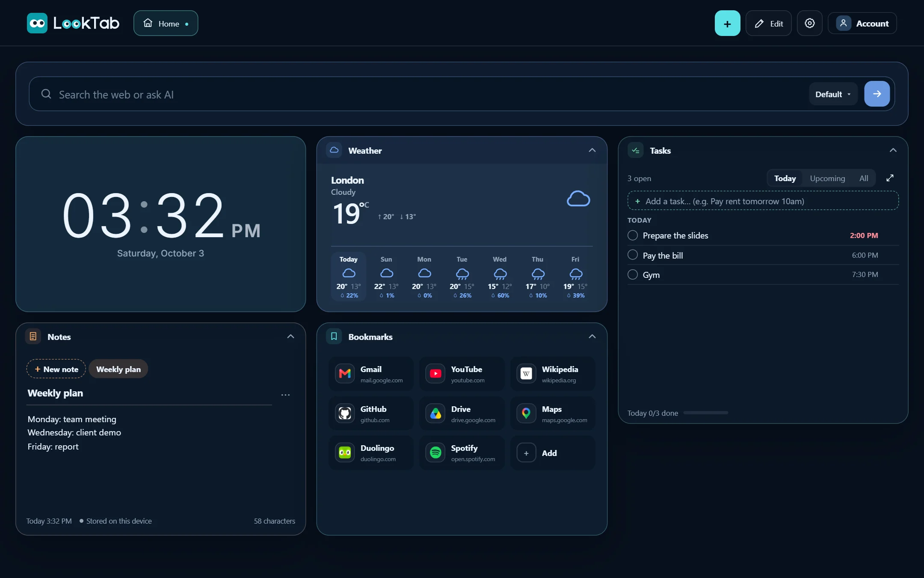This screenshot has height=578, width=924.
Task: Open the Duolingo bookmark
Action: pyautogui.click(x=371, y=453)
